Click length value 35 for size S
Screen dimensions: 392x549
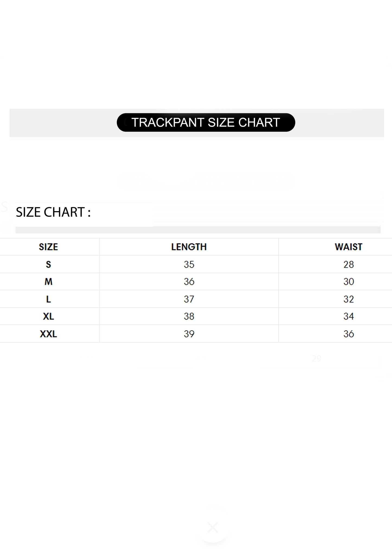tap(189, 264)
